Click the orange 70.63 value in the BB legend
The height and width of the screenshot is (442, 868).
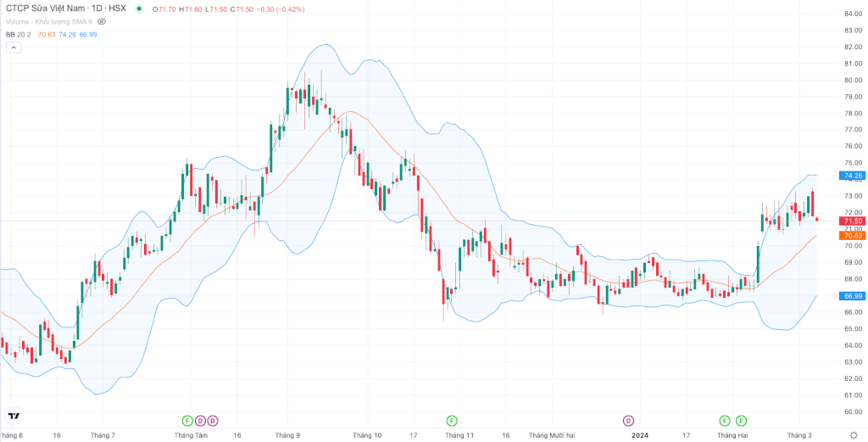[46, 34]
